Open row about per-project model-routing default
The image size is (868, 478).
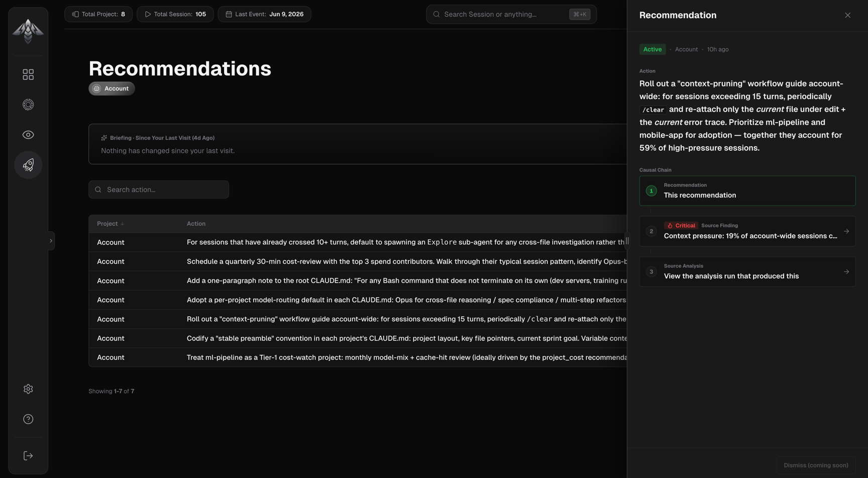click(x=358, y=300)
